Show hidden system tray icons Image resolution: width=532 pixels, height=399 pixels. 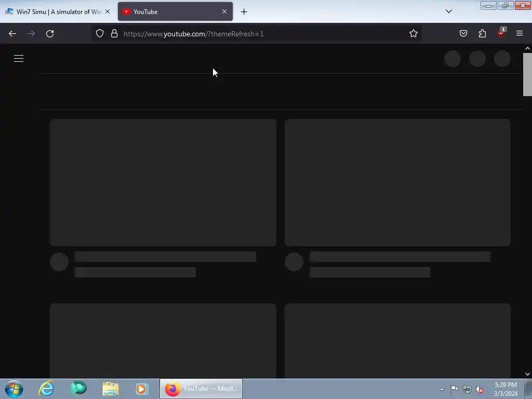pos(442,389)
